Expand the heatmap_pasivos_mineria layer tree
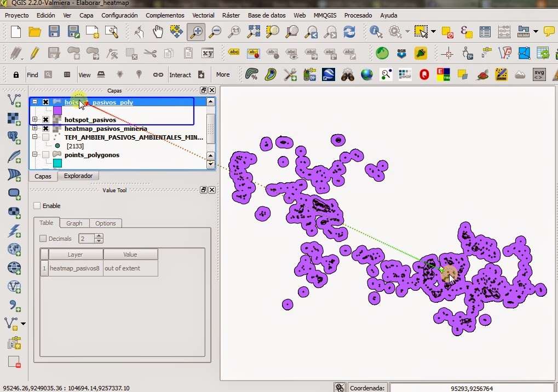The image size is (558, 392). pyautogui.click(x=34, y=128)
